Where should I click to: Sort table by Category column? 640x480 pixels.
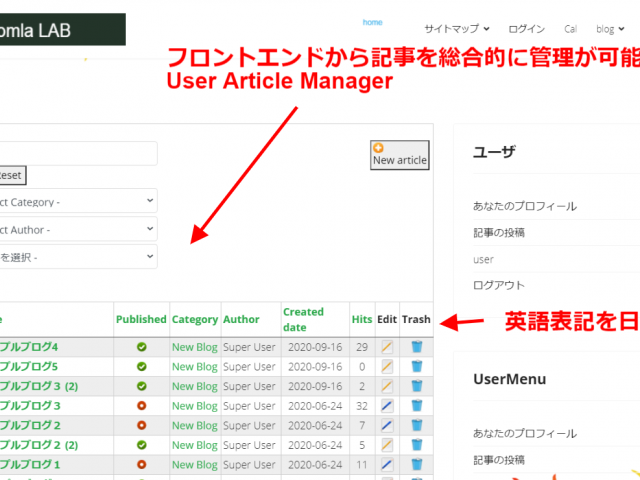(195, 319)
